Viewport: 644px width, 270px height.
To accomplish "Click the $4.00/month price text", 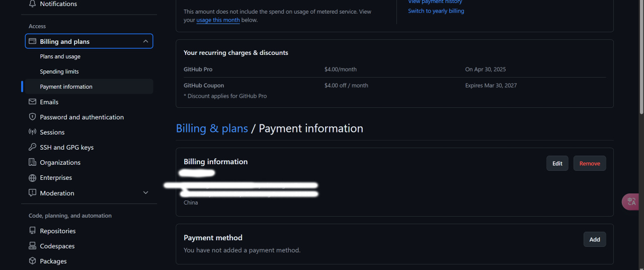I will pyautogui.click(x=341, y=70).
